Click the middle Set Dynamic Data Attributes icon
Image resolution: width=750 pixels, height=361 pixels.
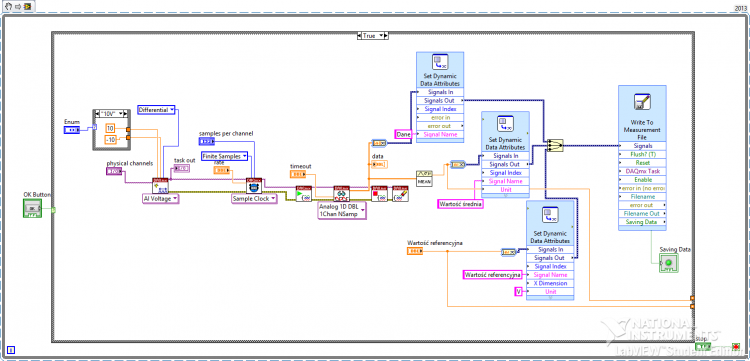click(x=505, y=123)
